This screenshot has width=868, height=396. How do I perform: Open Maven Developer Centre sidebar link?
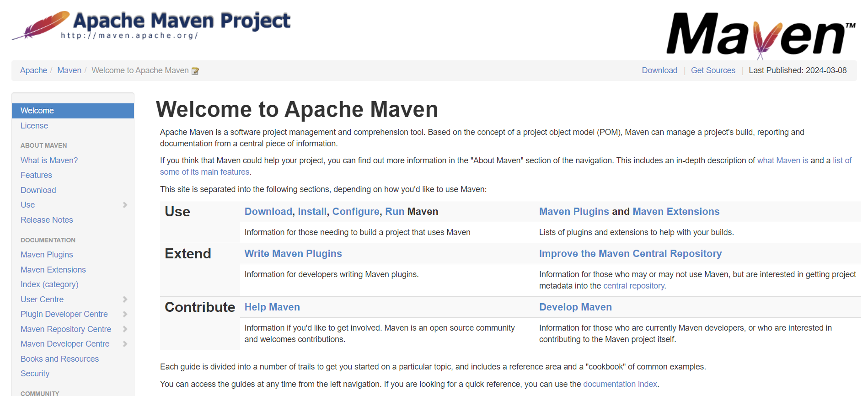pos(65,344)
